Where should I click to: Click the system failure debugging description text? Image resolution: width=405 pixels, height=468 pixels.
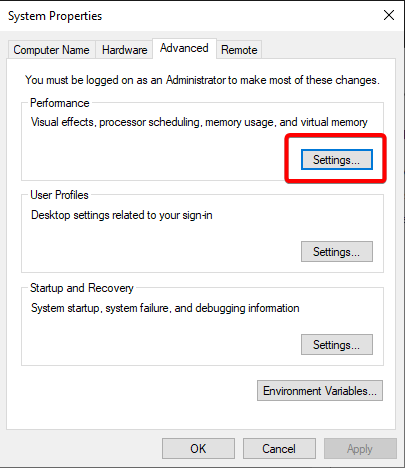pyautogui.click(x=165, y=308)
